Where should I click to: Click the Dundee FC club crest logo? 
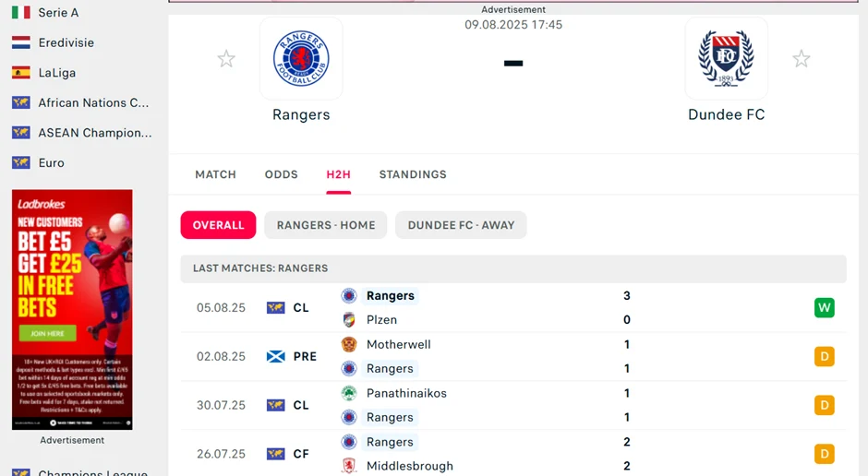tap(726, 58)
